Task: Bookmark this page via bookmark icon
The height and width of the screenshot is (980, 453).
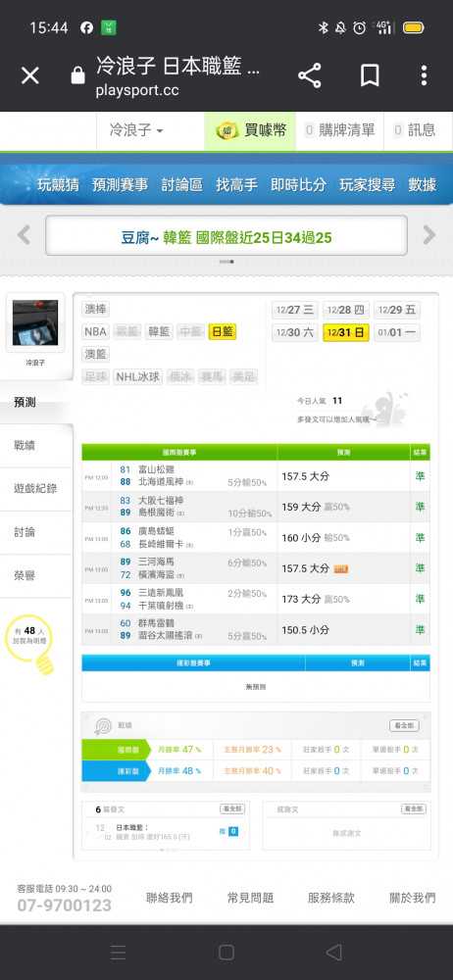Action: 369,75
